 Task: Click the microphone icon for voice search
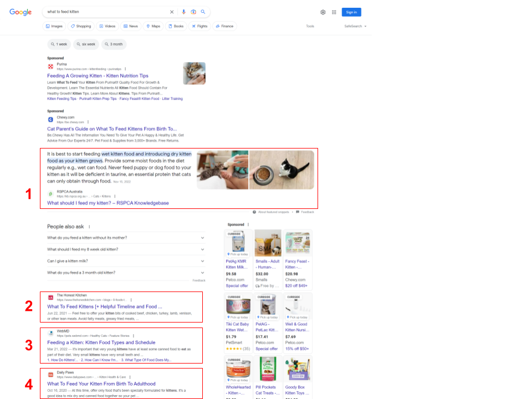183,12
